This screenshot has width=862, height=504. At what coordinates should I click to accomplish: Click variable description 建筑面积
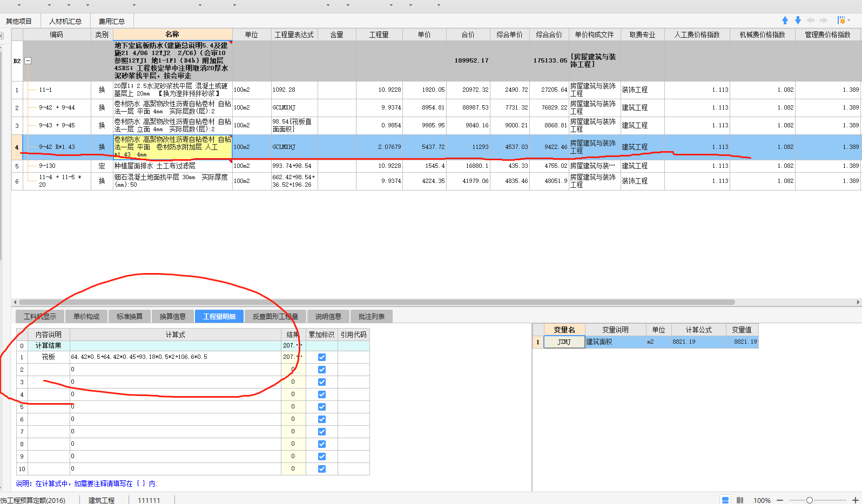[x=616, y=342]
